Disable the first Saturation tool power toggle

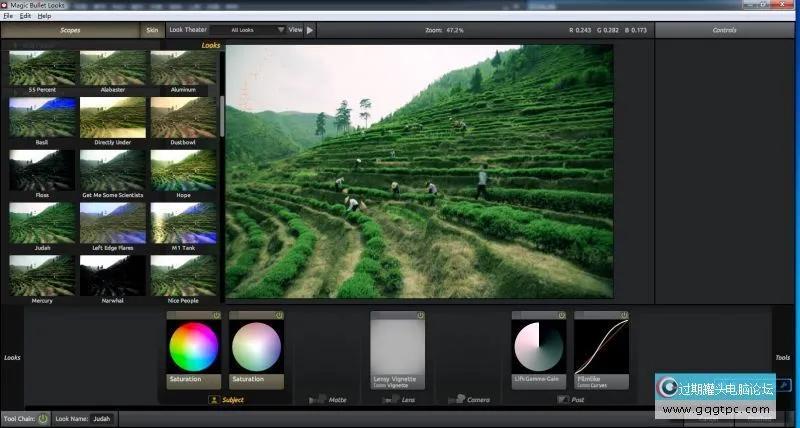point(216,315)
